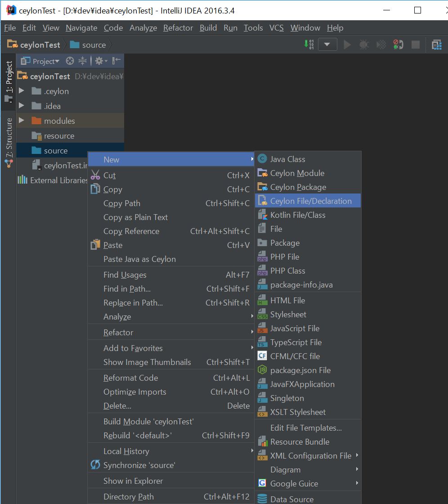Click the Stop square icon
Image resolution: width=448 pixels, height=504 pixels.
pos(416,45)
